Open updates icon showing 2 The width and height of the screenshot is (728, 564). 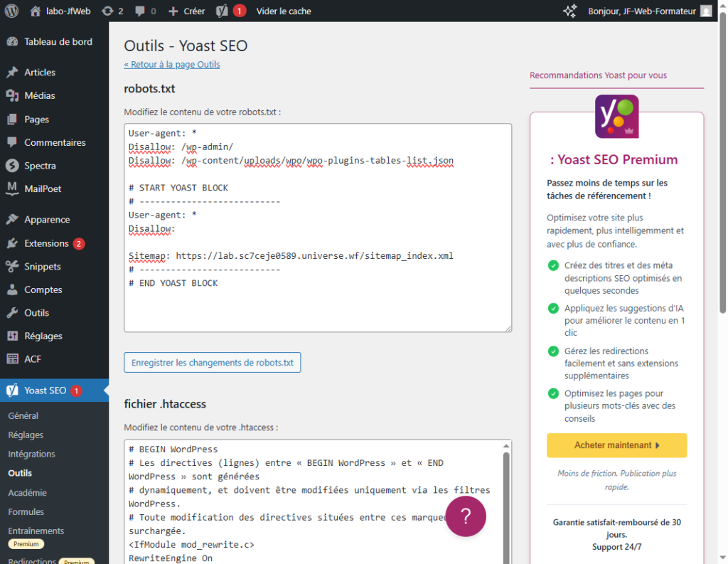click(107, 11)
